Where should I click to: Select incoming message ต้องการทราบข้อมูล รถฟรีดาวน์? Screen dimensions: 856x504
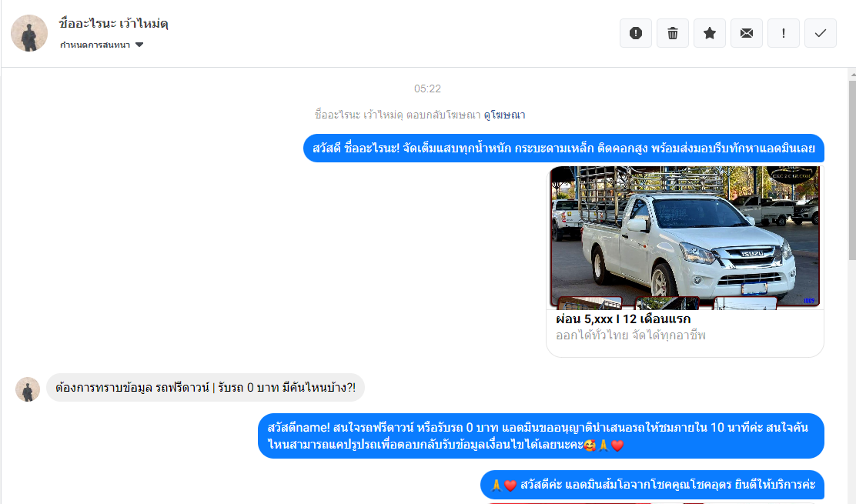click(x=206, y=388)
